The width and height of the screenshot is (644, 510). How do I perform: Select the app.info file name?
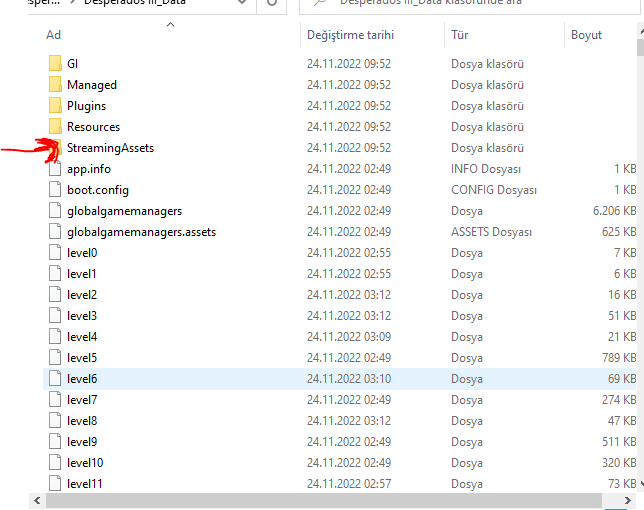point(89,169)
